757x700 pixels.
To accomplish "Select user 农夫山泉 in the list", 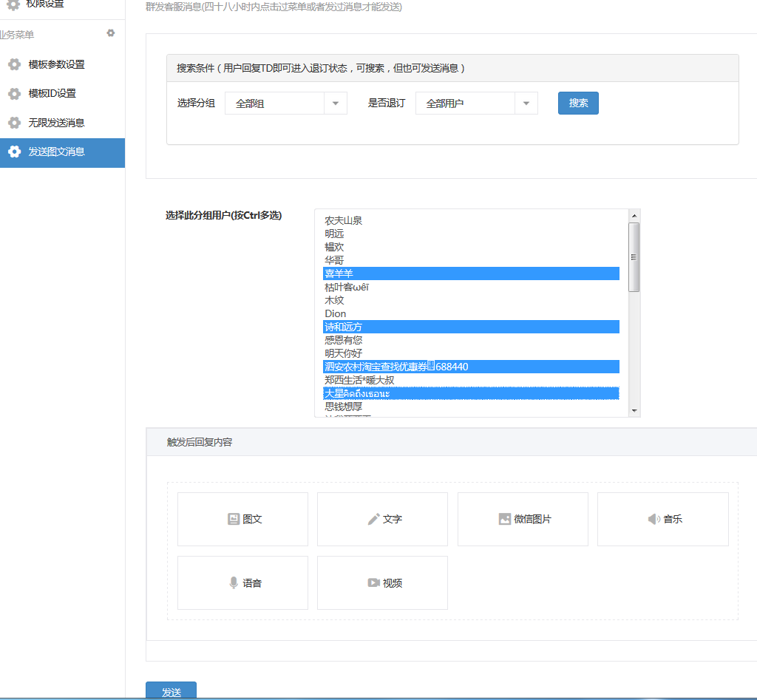I will click(x=471, y=220).
